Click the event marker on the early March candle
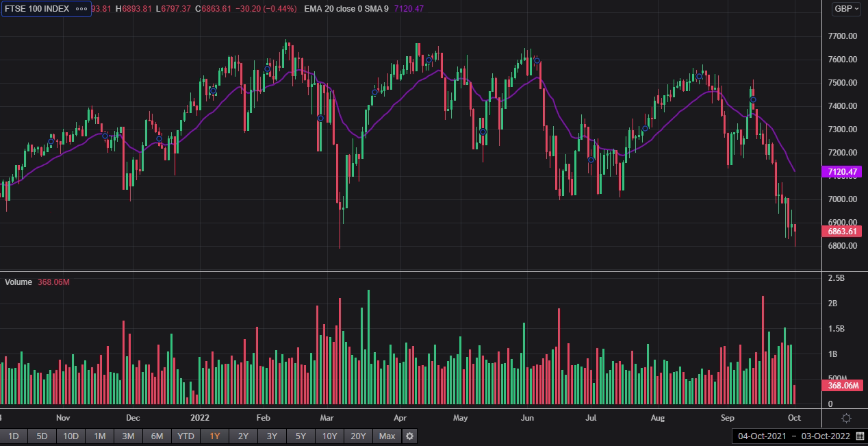 [x=320, y=118]
